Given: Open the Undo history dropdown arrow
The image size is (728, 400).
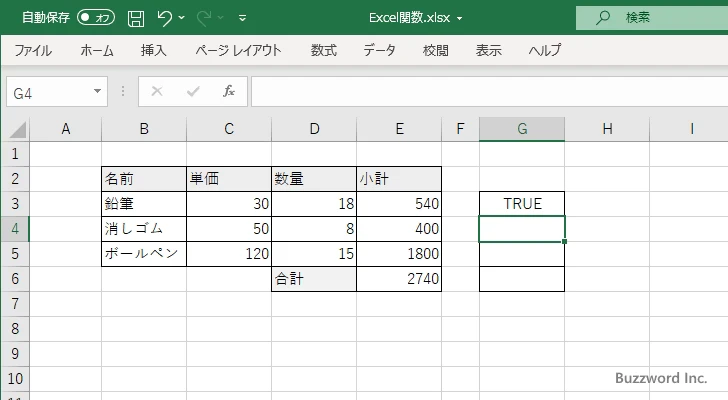Looking at the screenshot, I should [182, 18].
